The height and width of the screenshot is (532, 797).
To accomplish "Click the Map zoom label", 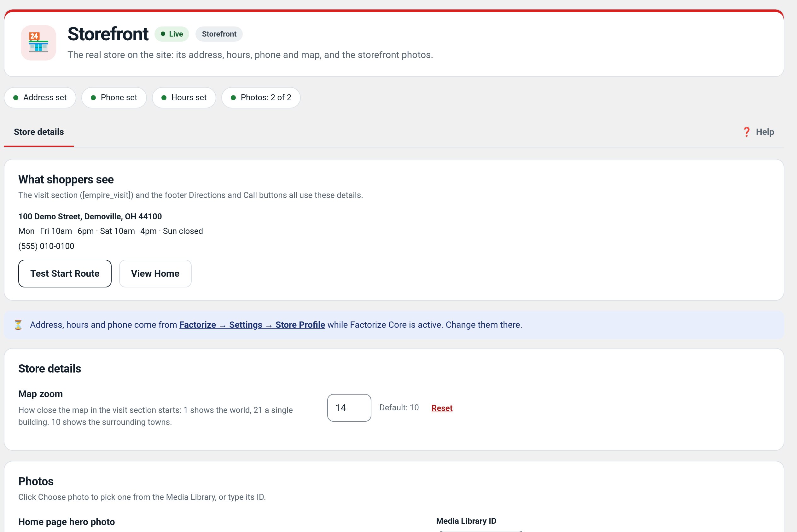I will click(40, 394).
